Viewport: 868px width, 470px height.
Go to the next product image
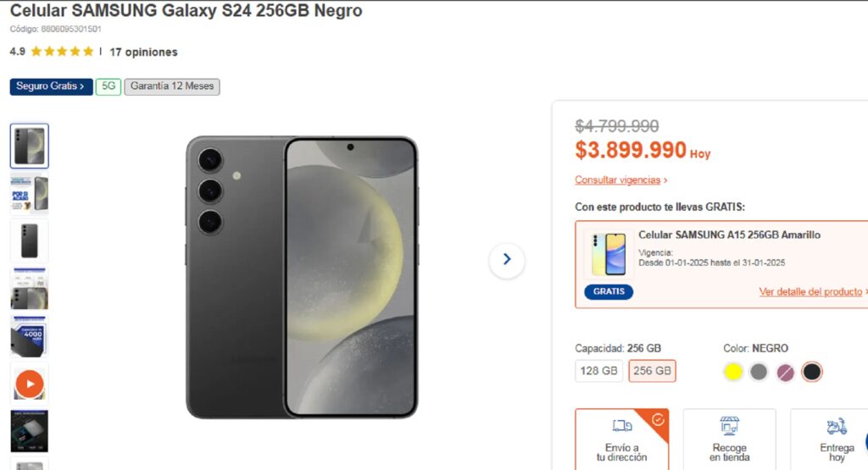coord(507,259)
